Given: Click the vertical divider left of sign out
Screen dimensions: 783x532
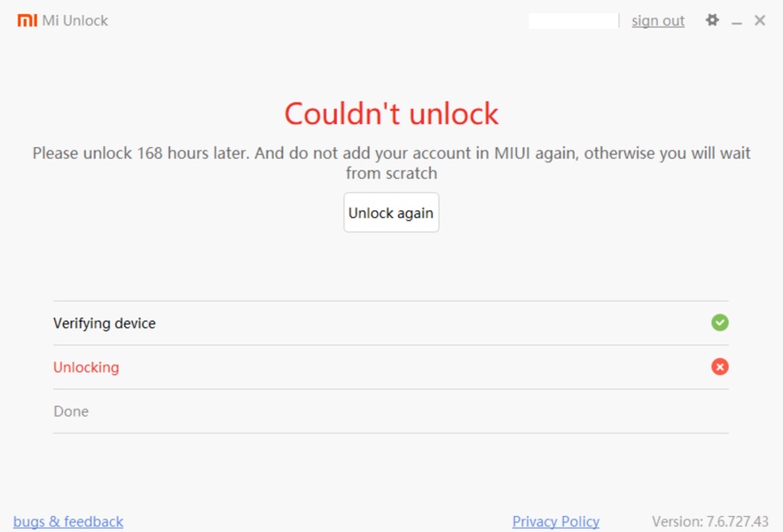Looking at the screenshot, I should 619,20.
